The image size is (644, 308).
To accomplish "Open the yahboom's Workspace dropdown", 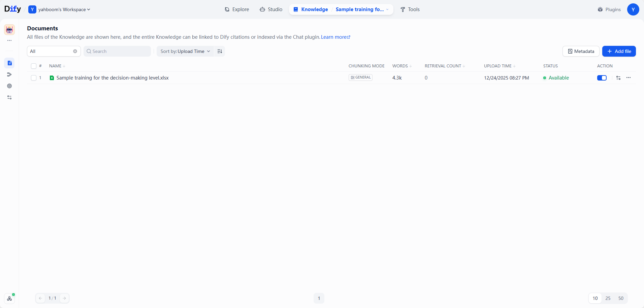I will click(59, 9).
